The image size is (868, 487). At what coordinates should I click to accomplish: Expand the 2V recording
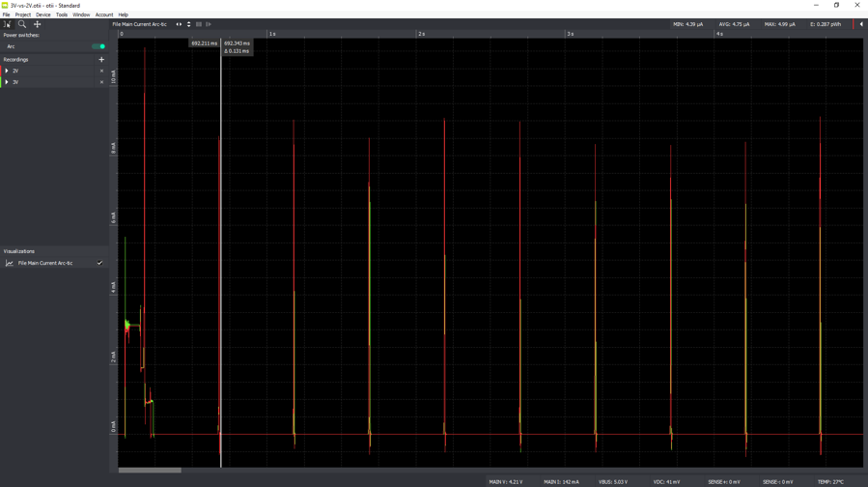[7, 71]
